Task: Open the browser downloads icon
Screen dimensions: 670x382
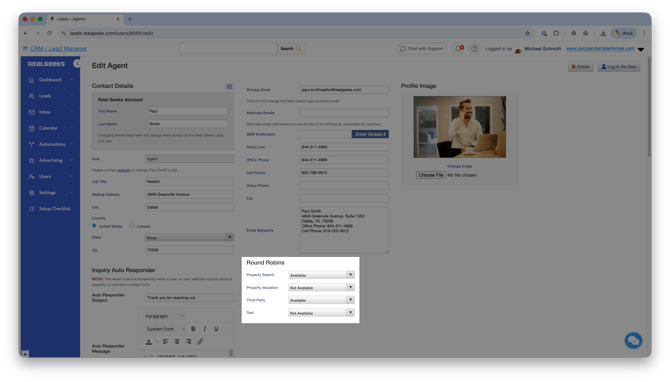Action: pyautogui.click(x=603, y=33)
